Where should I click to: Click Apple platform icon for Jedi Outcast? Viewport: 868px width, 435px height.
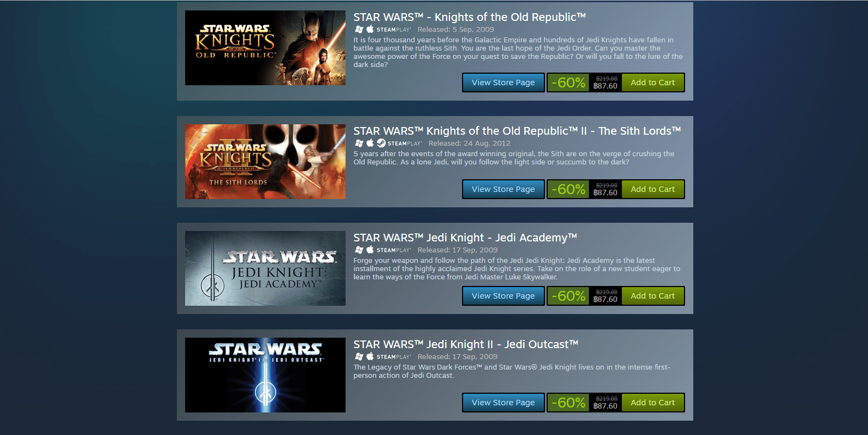[x=370, y=356]
